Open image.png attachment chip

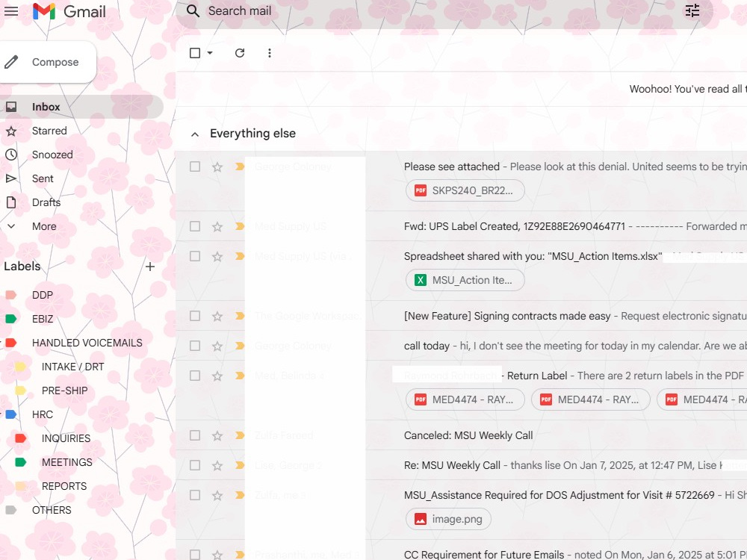[x=448, y=519]
